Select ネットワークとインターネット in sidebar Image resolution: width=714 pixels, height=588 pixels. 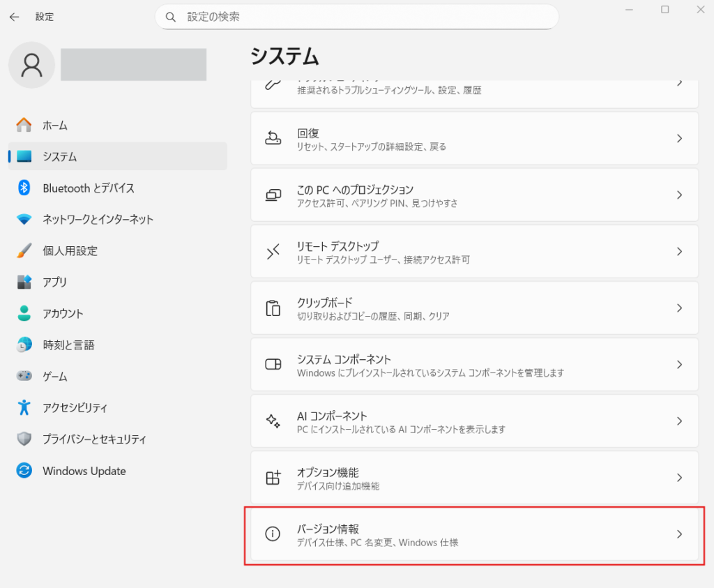click(x=98, y=220)
